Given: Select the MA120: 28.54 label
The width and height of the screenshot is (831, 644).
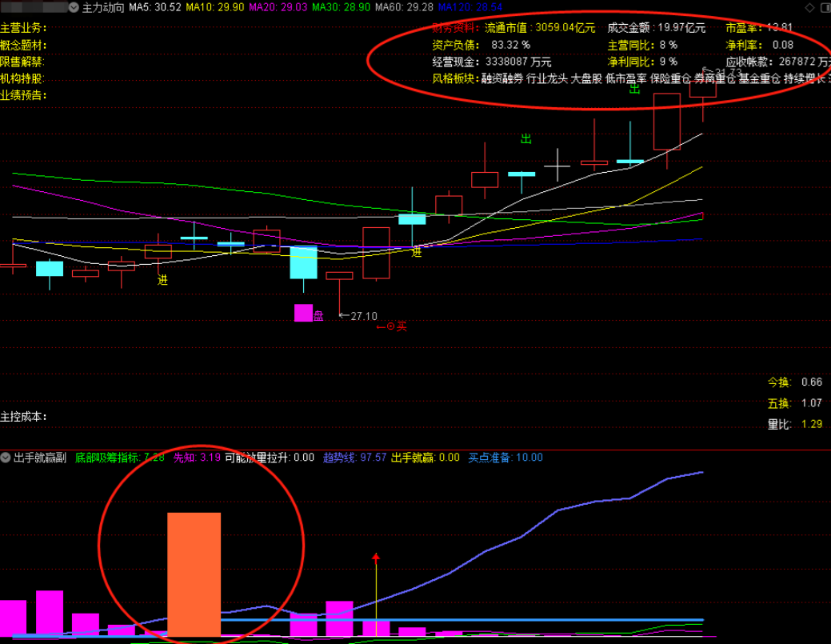Looking at the screenshot, I should tap(470, 7).
